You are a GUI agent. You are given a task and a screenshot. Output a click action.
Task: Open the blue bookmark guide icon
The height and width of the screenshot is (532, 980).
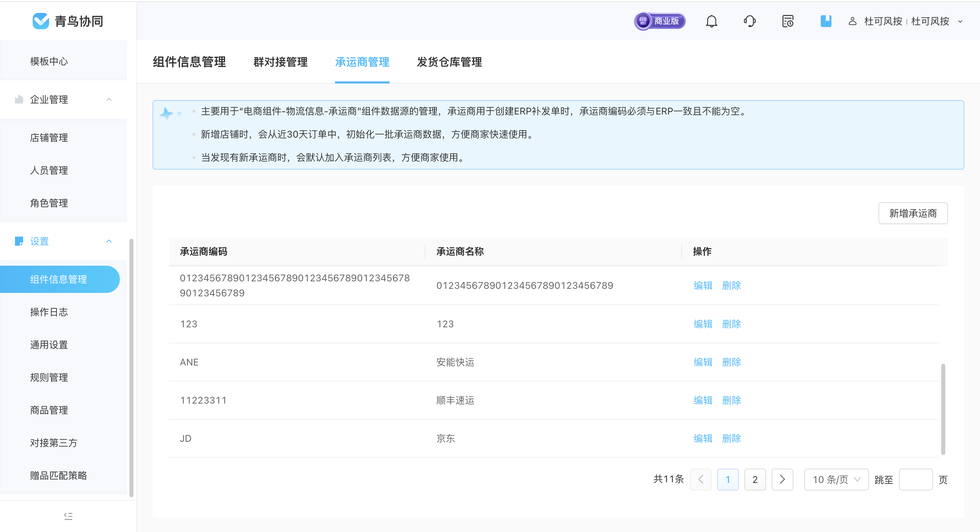tap(825, 21)
